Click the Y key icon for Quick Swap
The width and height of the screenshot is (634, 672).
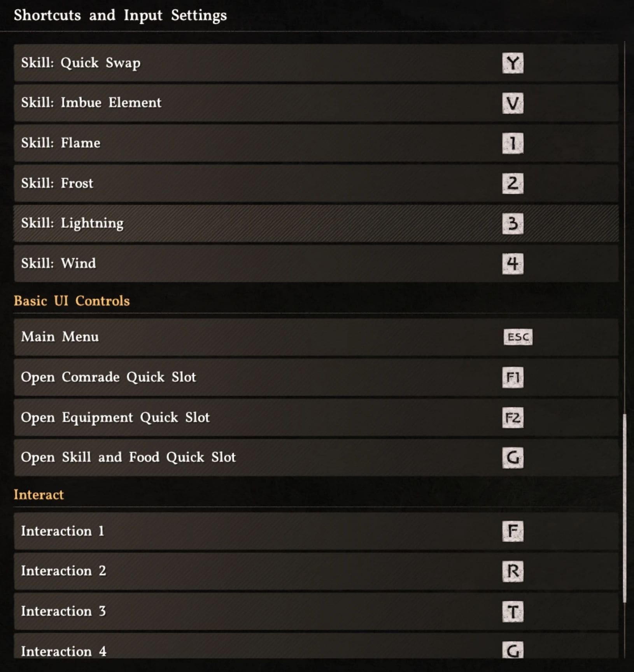tap(513, 63)
